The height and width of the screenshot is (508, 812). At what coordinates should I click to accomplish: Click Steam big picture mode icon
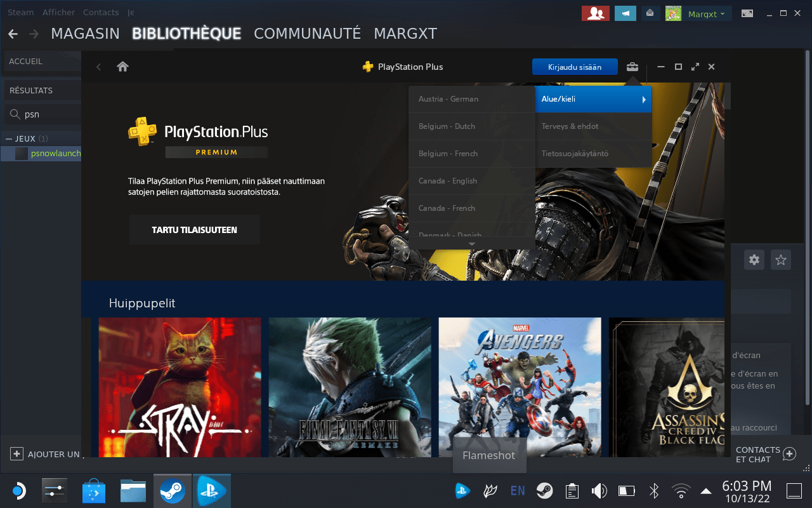tap(747, 13)
